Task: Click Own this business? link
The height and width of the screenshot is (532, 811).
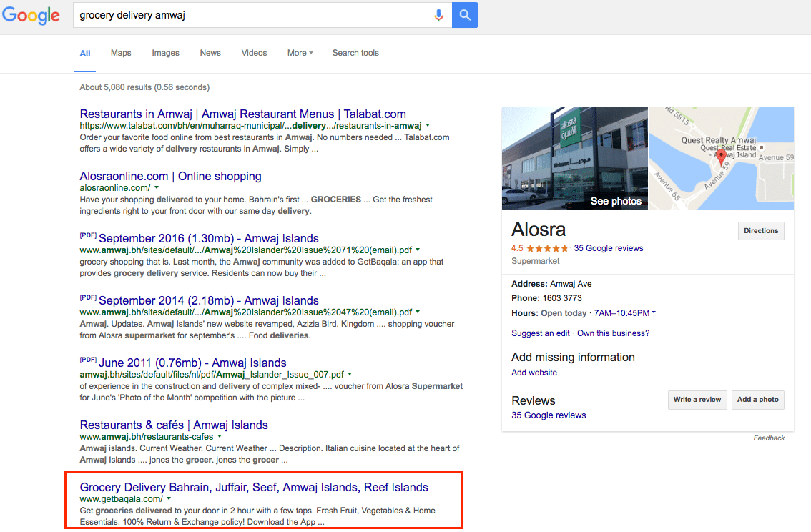Action: (614, 333)
